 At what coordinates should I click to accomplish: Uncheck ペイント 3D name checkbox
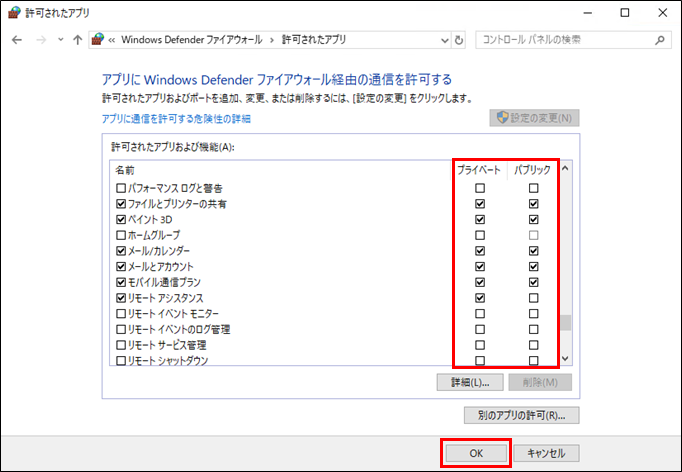pos(121,220)
